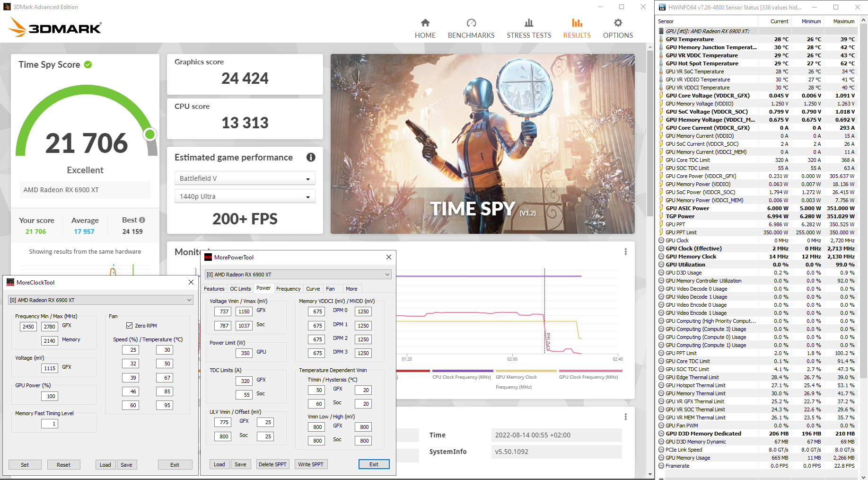Image resolution: width=868 pixels, height=480 pixels.
Task: Go to the 3DMark Home section
Action: point(425,28)
